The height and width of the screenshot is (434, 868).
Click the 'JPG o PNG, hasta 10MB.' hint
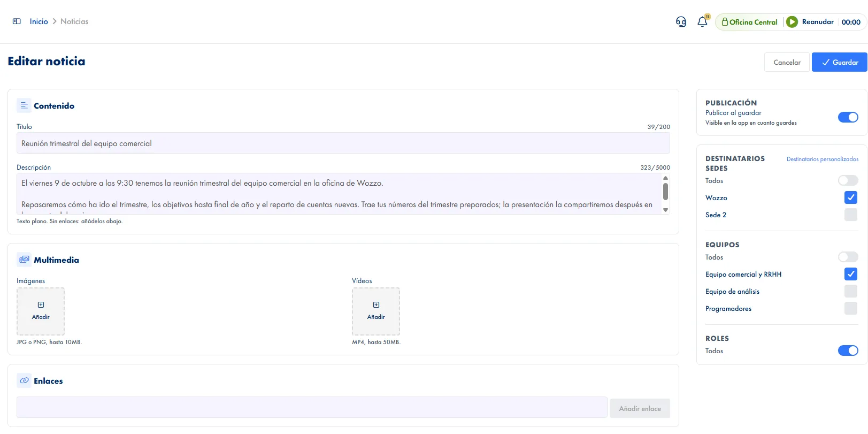pyautogui.click(x=49, y=342)
